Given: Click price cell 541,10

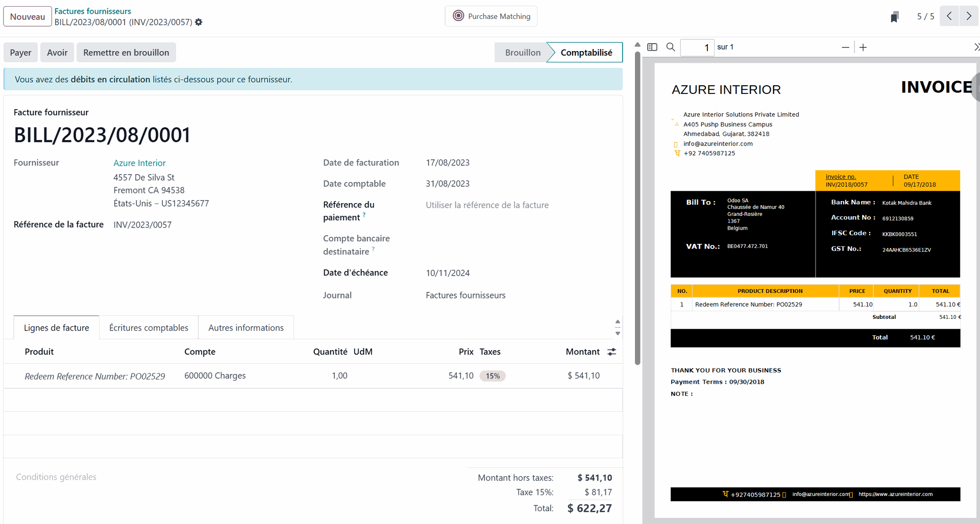Looking at the screenshot, I should [x=461, y=376].
